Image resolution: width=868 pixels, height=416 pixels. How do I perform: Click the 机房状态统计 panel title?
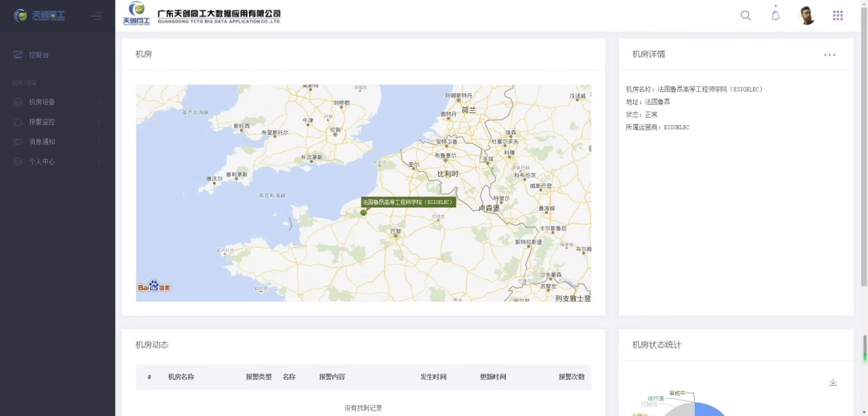click(656, 345)
